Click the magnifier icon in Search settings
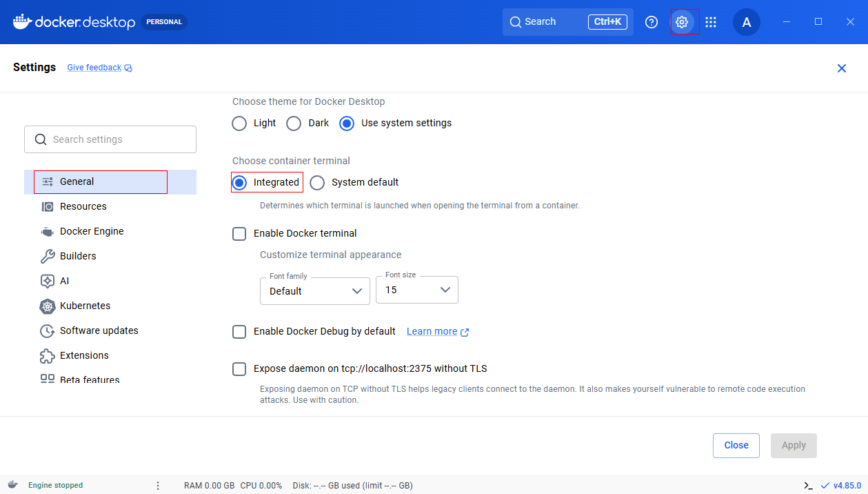This screenshot has height=494, width=868. [x=41, y=139]
